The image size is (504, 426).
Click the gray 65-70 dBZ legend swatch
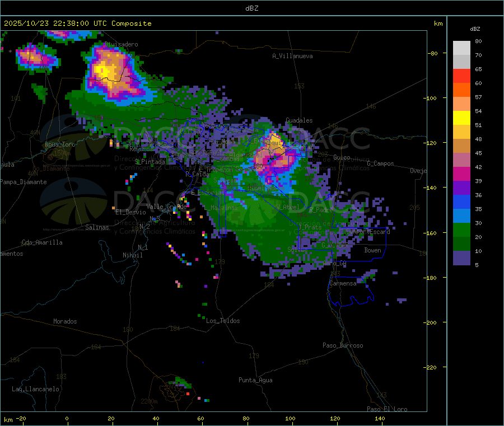point(461,62)
